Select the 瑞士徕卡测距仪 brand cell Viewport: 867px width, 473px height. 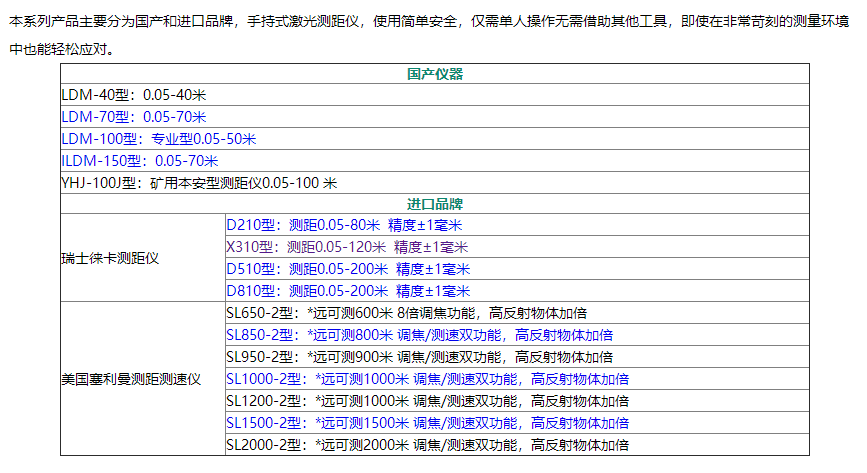pyautogui.click(x=110, y=258)
